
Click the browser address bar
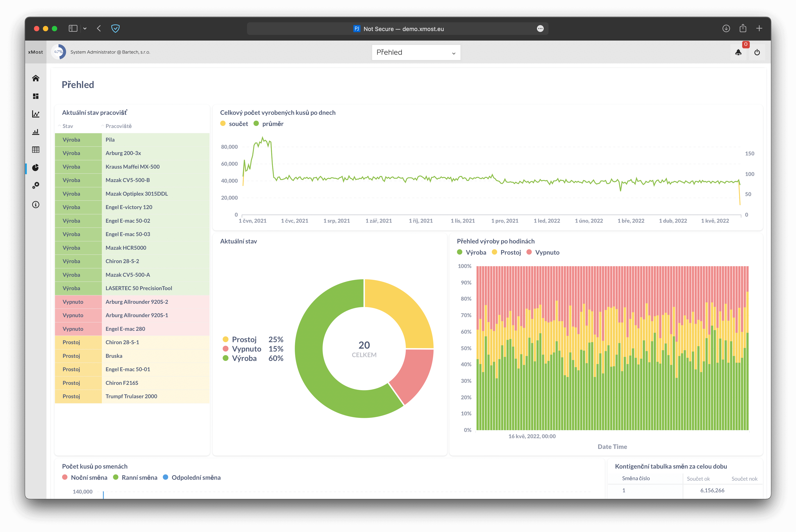[x=398, y=29]
